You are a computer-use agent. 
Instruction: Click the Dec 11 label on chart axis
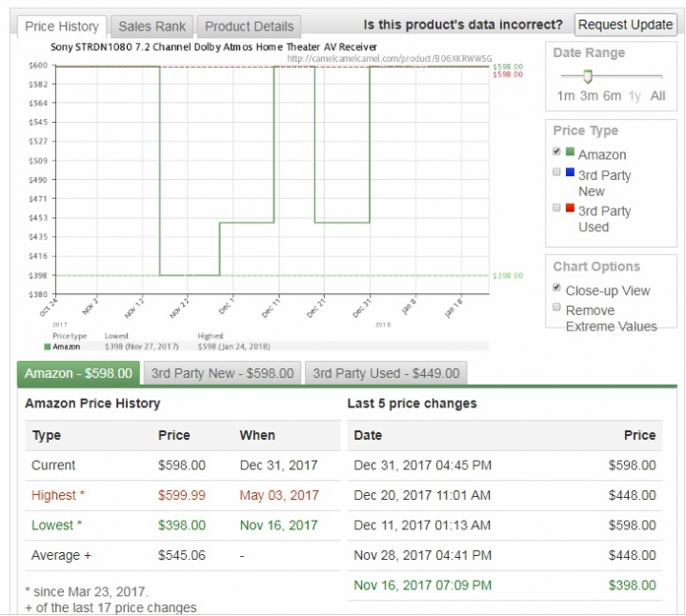271,308
